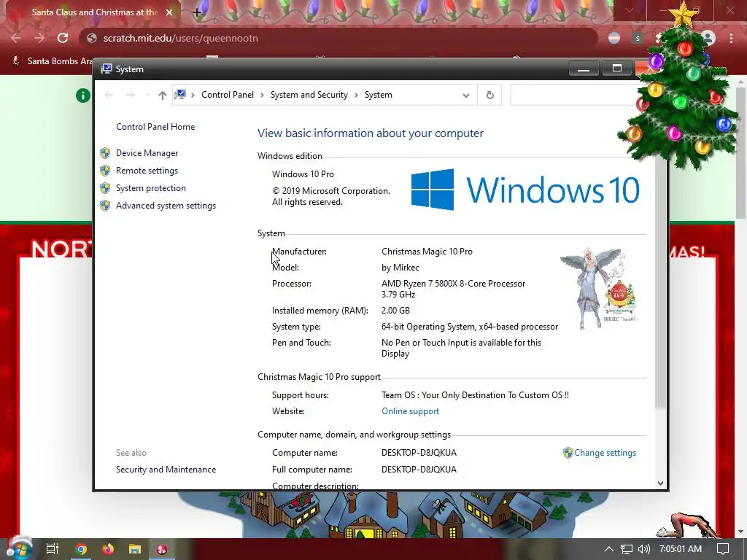Go to System and Security in the breadcrumb

coord(309,95)
